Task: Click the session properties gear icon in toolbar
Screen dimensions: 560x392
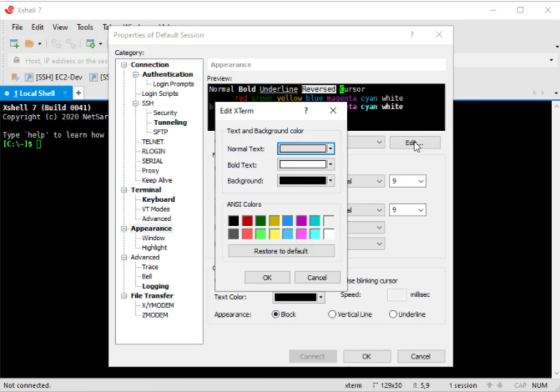Action: (x=91, y=43)
